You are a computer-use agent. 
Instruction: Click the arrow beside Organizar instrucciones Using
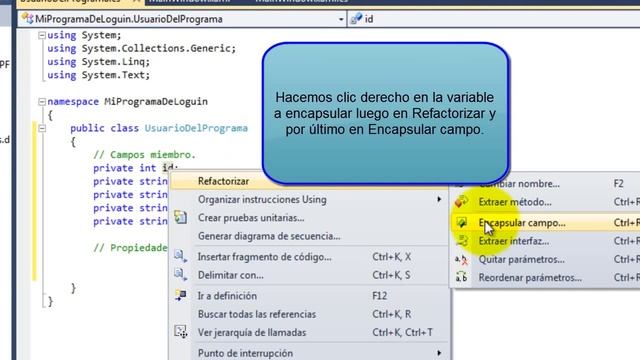click(439, 199)
